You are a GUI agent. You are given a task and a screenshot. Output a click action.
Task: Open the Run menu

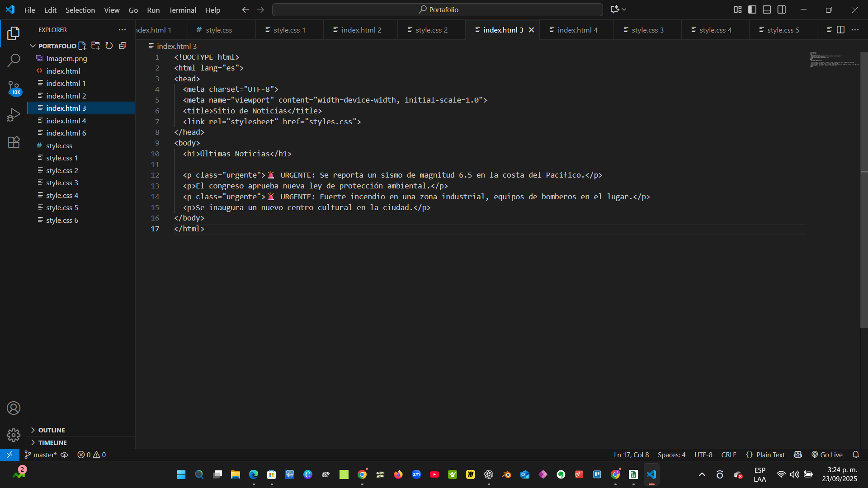click(x=153, y=10)
